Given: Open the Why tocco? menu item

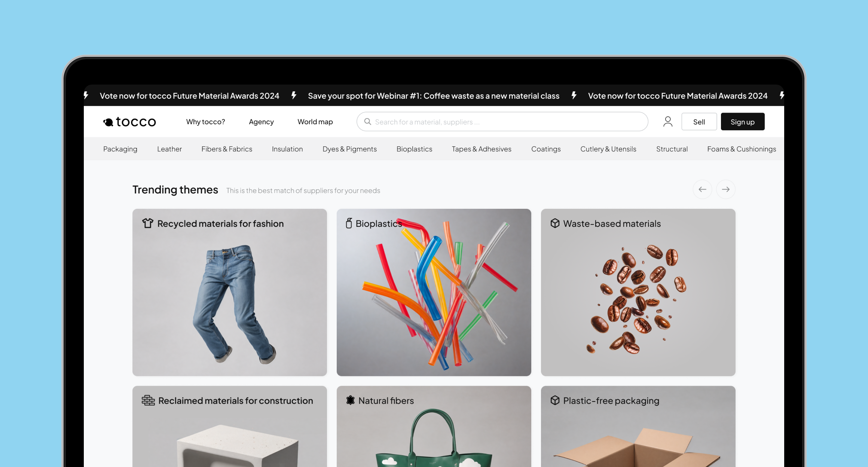Looking at the screenshot, I should point(205,122).
